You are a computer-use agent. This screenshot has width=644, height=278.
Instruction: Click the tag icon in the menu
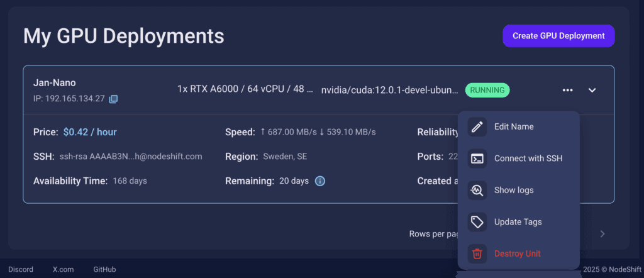(477, 222)
